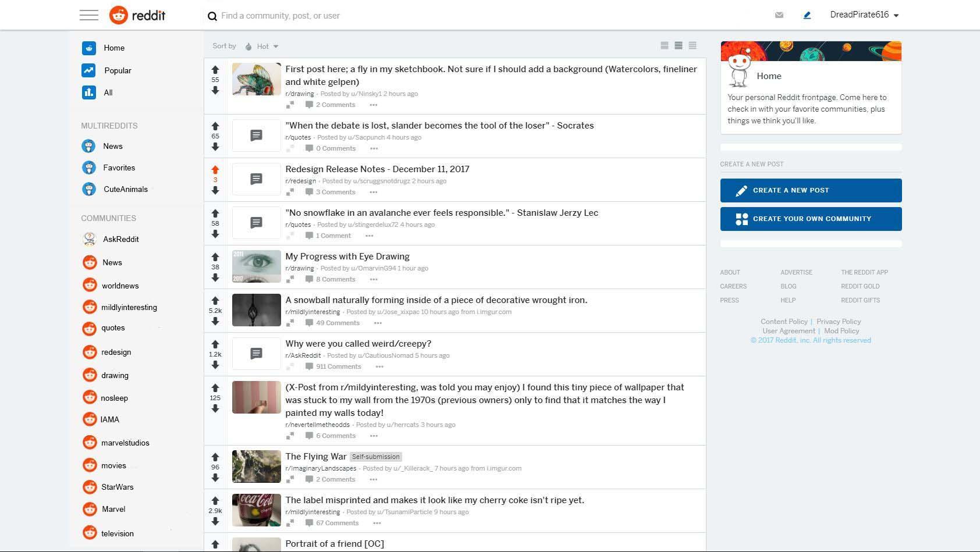Viewport: 980px width, 552px height.
Task: Open private messages envelope icon
Action: 779,15
